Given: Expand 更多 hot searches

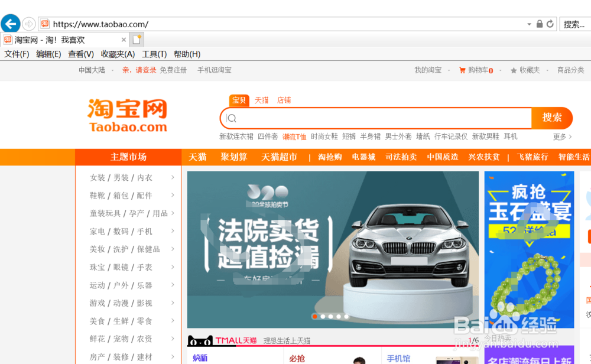Looking at the screenshot, I should tap(563, 136).
